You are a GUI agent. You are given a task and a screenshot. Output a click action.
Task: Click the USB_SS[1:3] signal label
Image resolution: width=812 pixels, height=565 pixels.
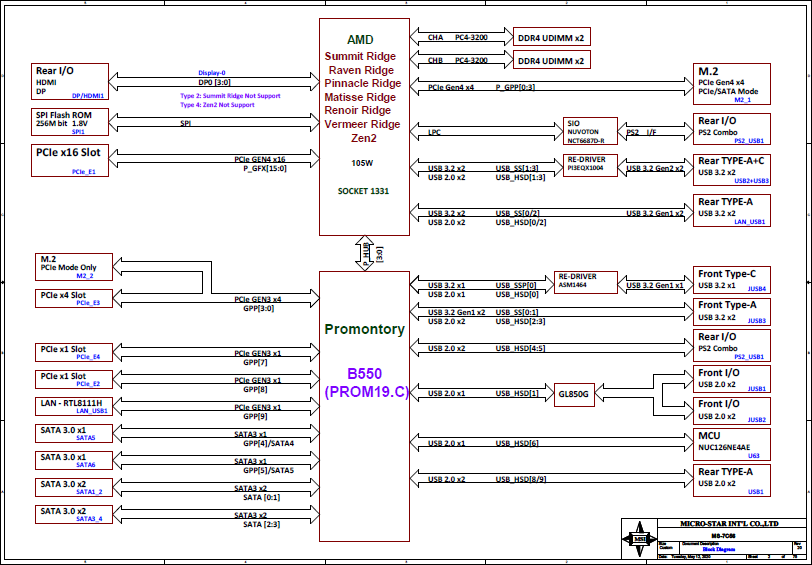click(x=517, y=168)
